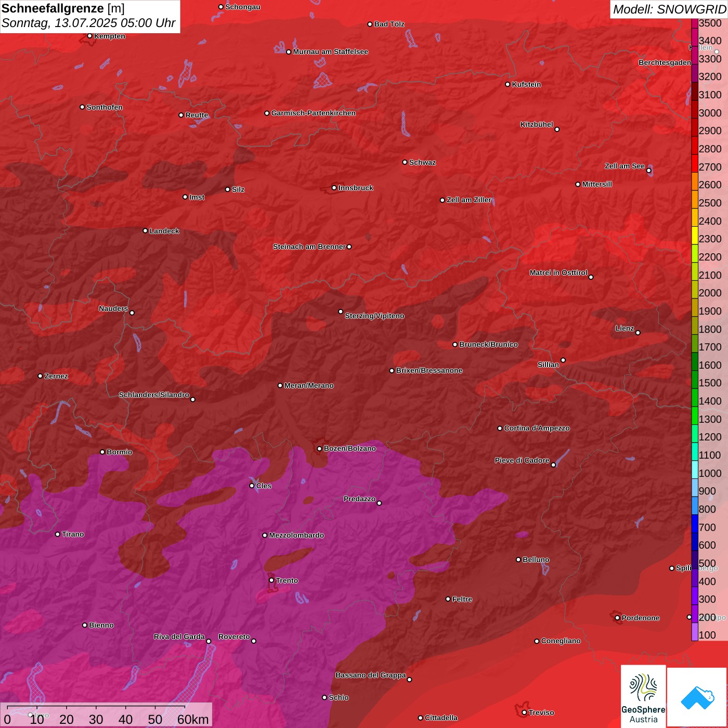Click the 'Riva del Garda' label
This screenshot has height=728, width=728.
[x=179, y=636]
